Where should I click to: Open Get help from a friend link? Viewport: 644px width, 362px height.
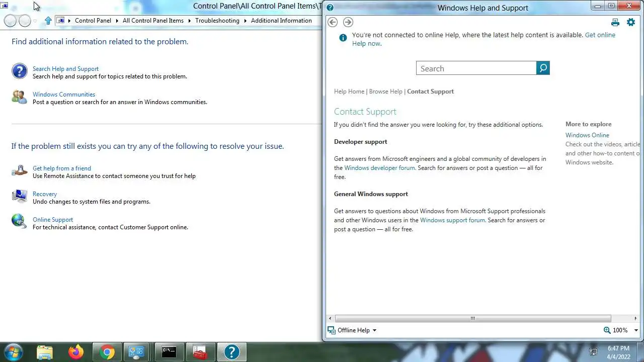tap(62, 168)
